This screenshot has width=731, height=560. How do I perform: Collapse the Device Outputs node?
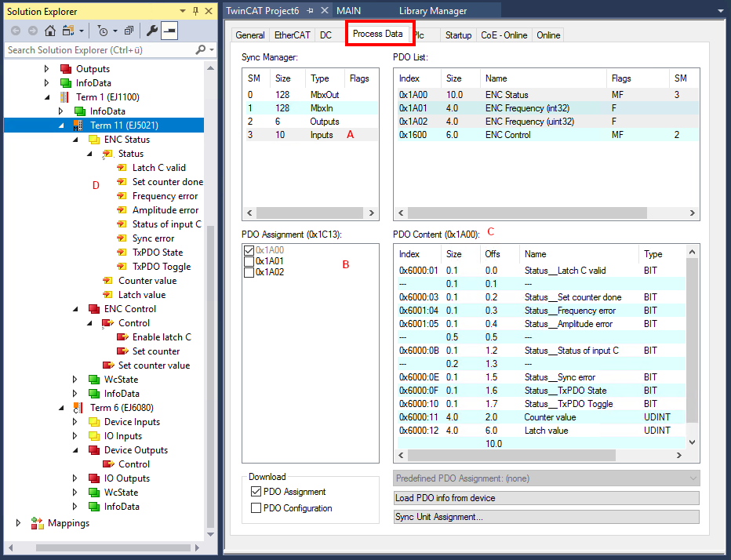point(75,450)
